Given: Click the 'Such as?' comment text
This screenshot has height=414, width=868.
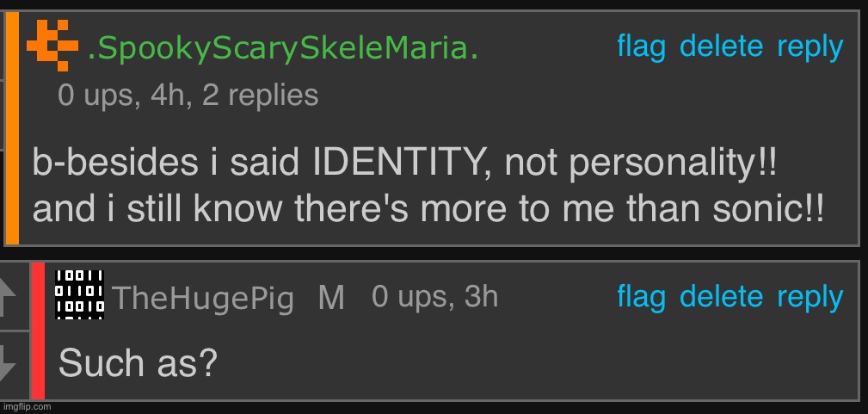Looking at the screenshot, I should [x=138, y=363].
